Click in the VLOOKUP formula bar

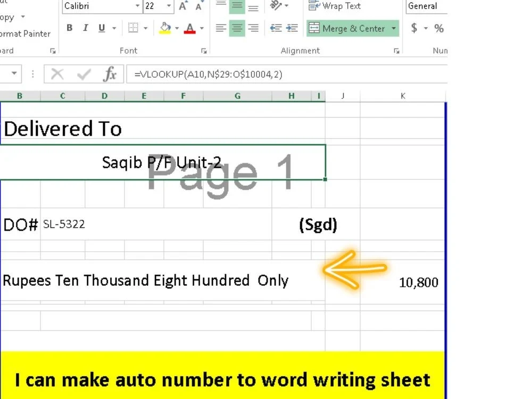point(287,74)
